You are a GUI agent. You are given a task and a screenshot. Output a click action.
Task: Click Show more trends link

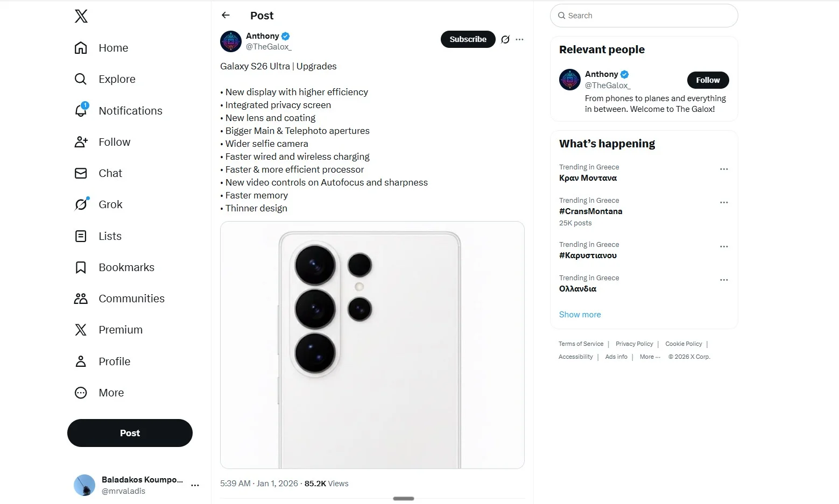tap(580, 315)
